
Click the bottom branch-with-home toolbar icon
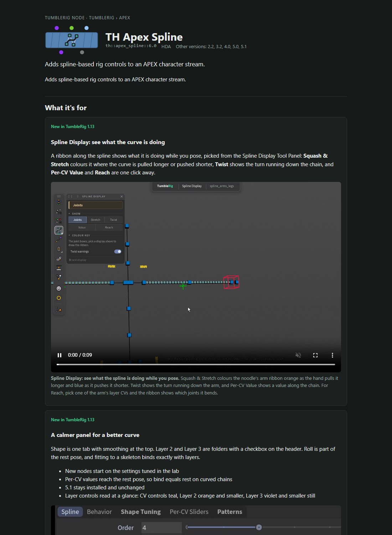(x=59, y=309)
